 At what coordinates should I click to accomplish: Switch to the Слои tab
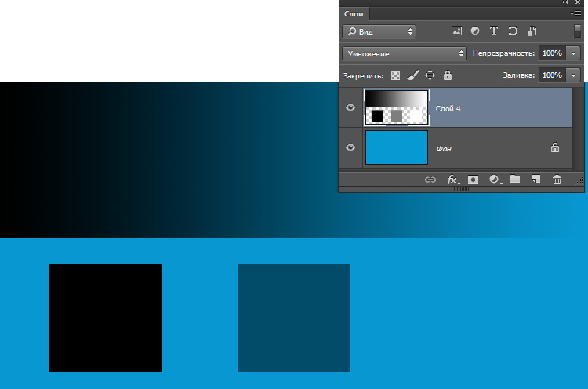point(354,14)
